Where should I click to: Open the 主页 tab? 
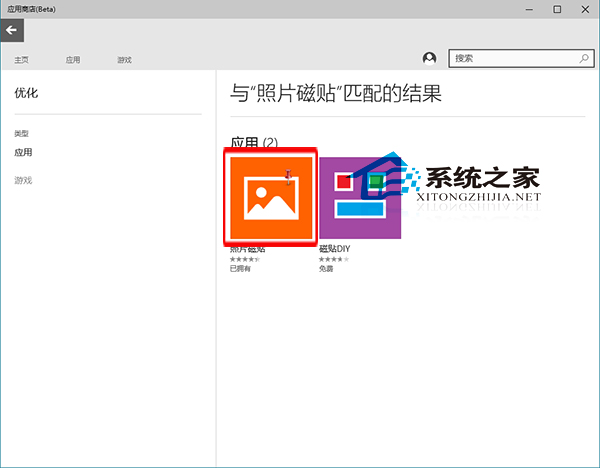tap(21, 60)
